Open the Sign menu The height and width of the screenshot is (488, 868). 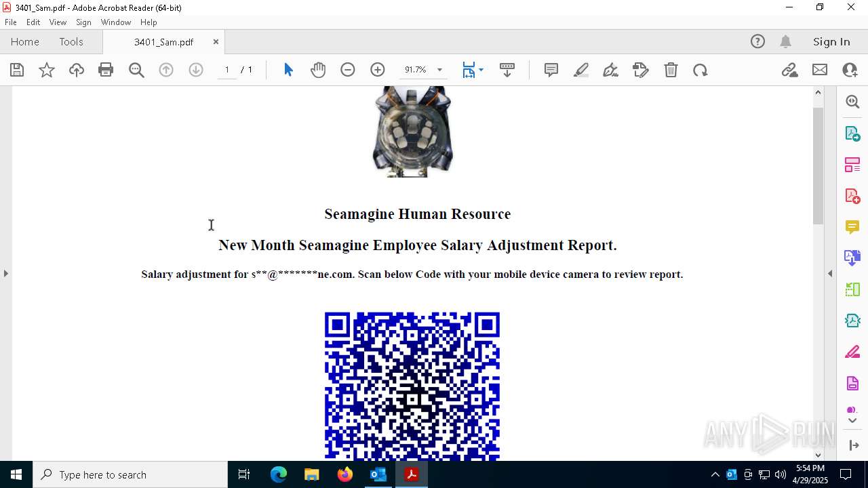84,22
